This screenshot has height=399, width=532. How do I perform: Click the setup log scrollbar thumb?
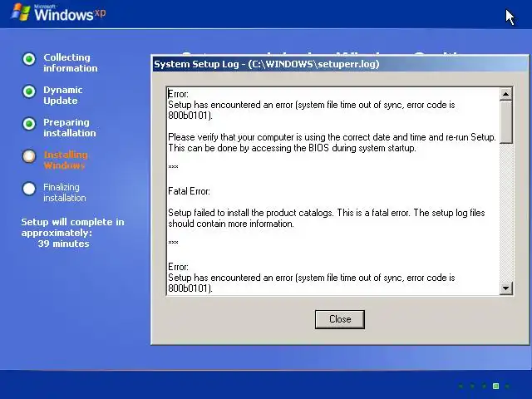tap(505, 122)
